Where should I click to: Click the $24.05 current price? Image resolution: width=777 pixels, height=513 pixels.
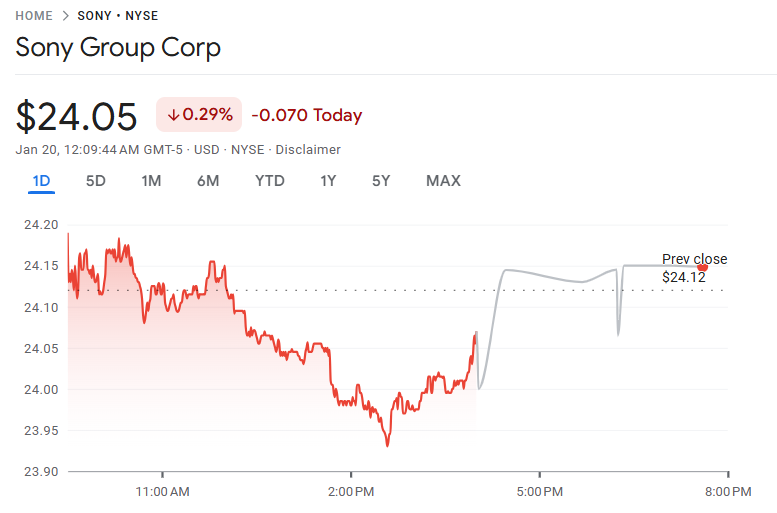click(76, 117)
